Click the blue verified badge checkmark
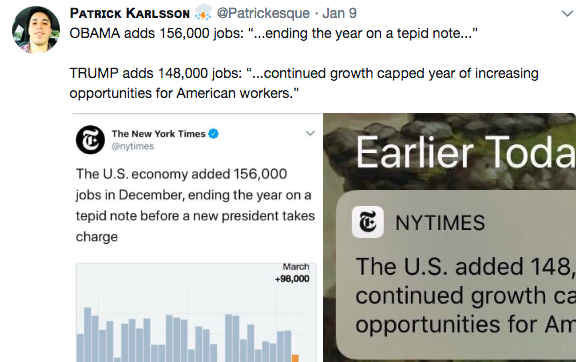584x362 pixels. click(213, 133)
